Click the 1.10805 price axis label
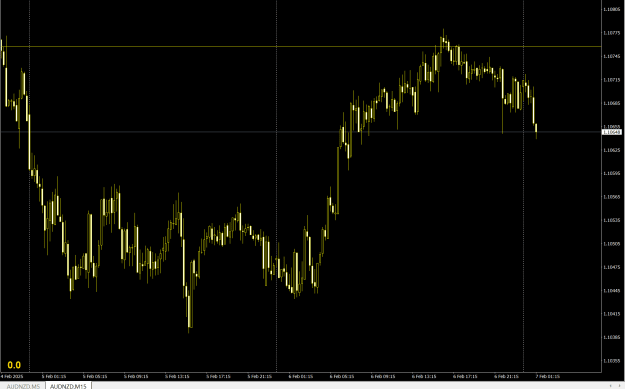Image resolution: width=625 pixels, height=389 pixels. (611, 9)
